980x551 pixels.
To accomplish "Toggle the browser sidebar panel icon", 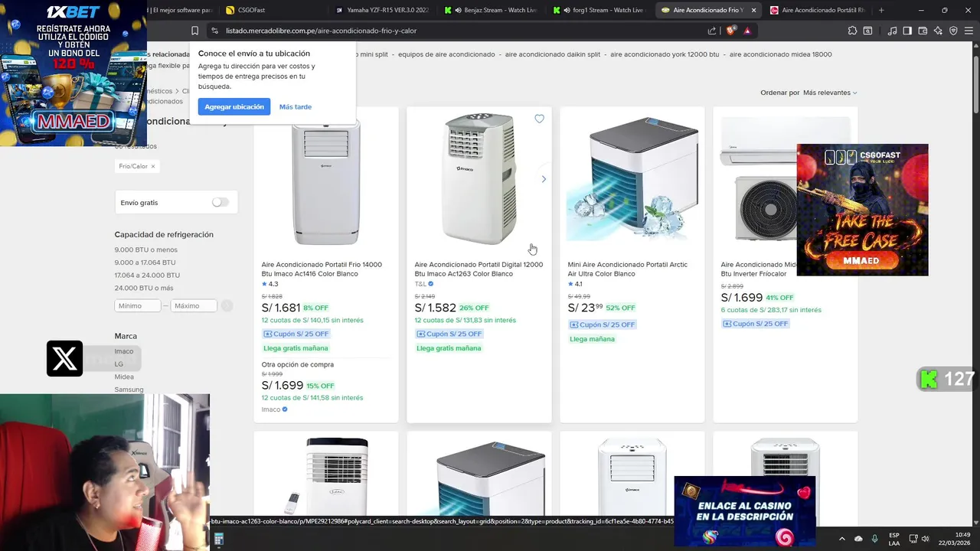I will [x=907, y=31].
